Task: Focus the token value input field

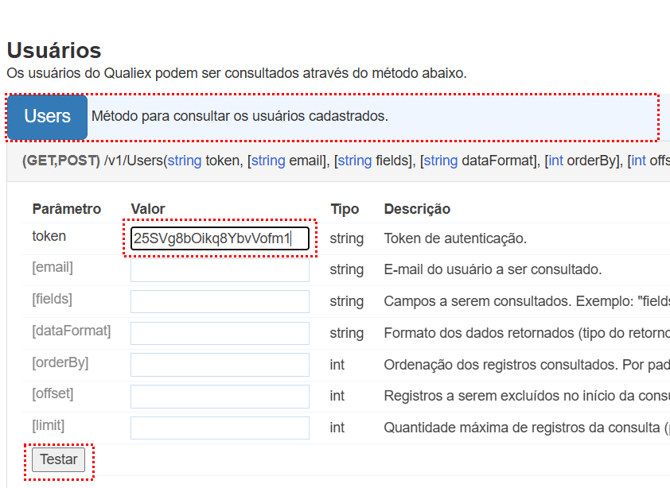Action: click(219, 238)
